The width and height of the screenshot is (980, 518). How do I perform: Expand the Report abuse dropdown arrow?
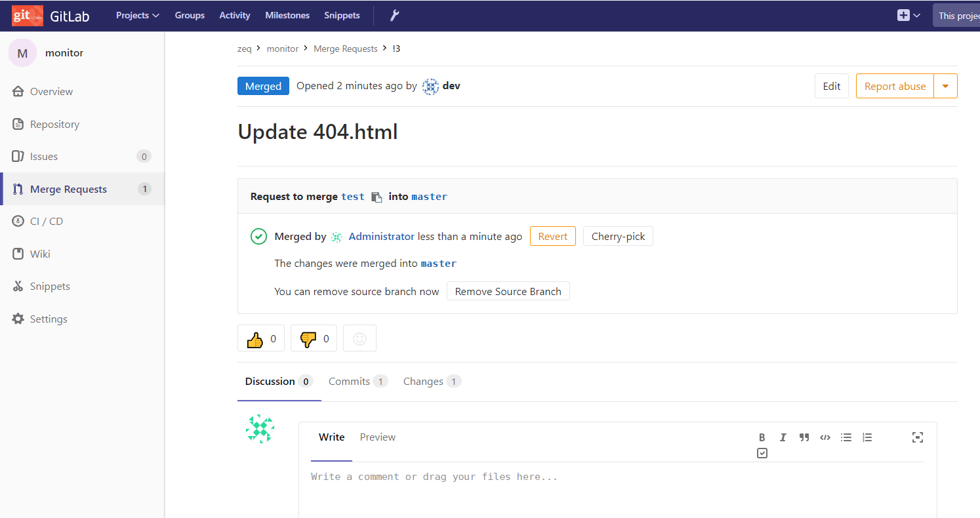pos(945,86)
